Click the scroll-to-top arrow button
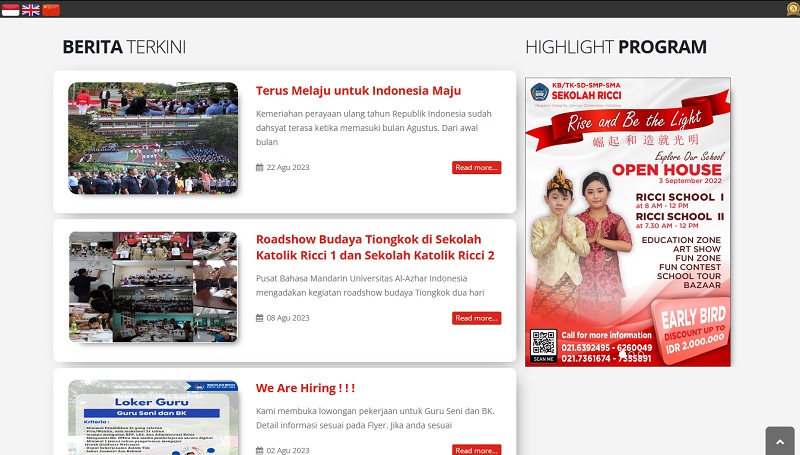800x455 pixels. 780,441
